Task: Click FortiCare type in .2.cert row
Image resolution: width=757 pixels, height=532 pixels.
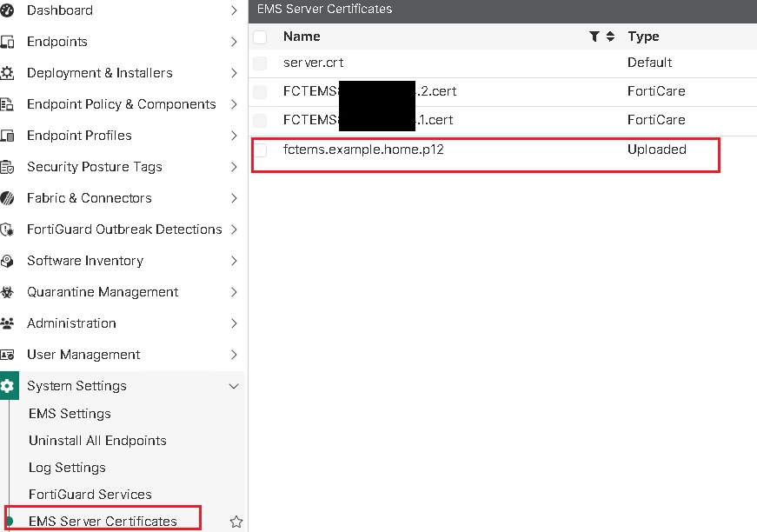Action: 656,91
